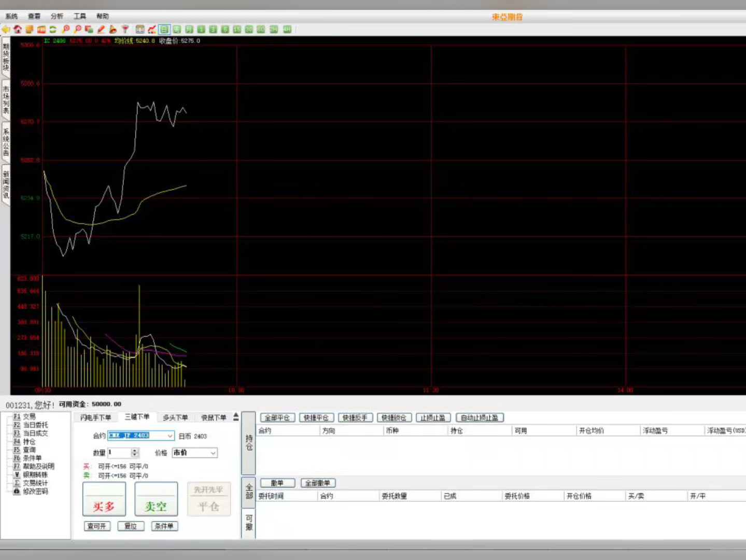The image size is (746, 560).
Task: Select the 30-minute period button
Action: [x=249, y=30]
